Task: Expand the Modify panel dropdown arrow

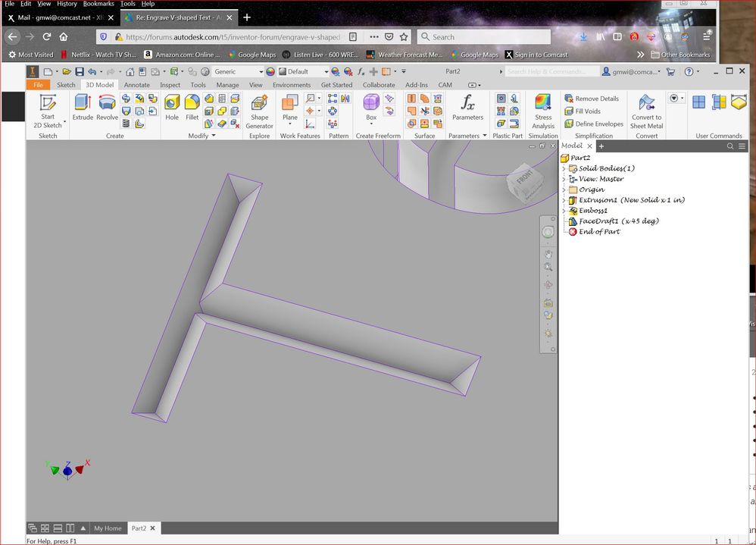Action: pos(214,136)
